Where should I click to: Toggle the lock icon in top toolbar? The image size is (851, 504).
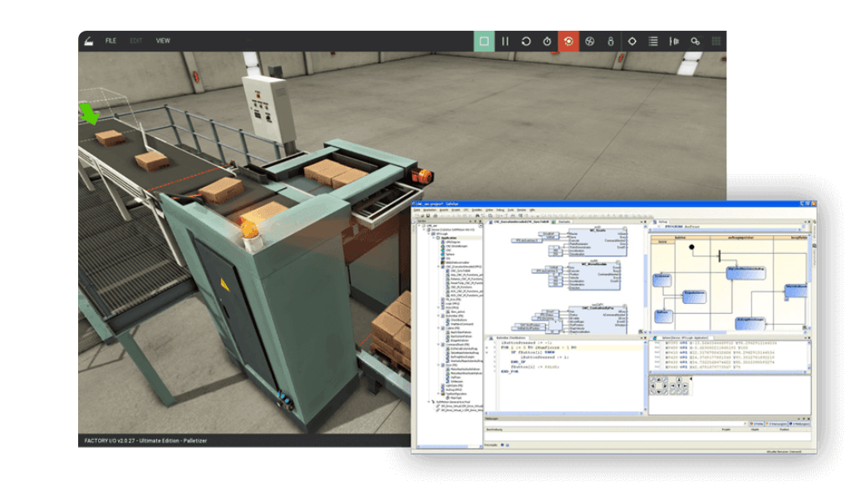pos(610,41)
